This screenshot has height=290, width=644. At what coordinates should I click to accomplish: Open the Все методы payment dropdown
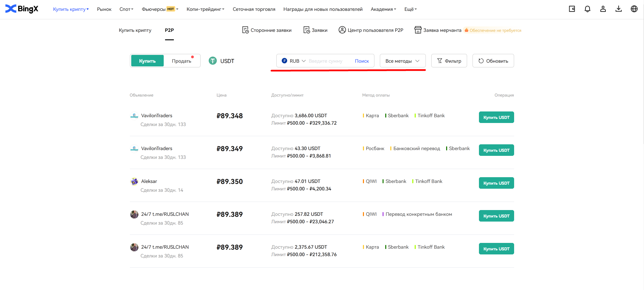pyautogui.click(x=402, y=61)
